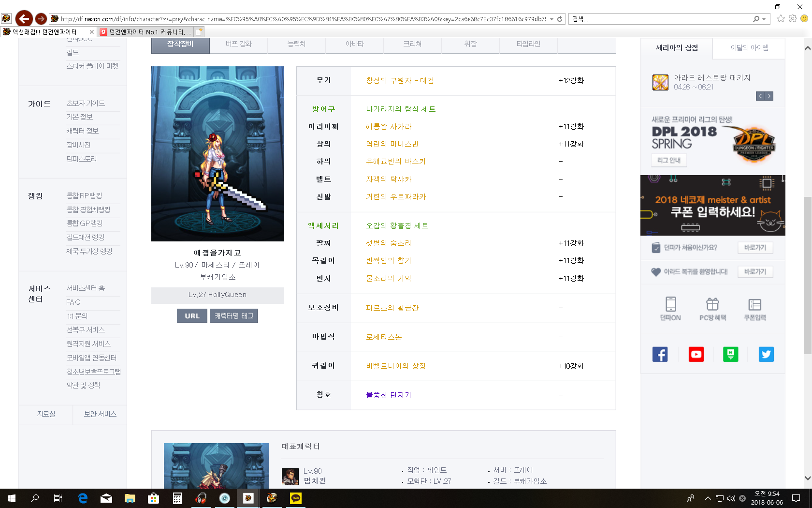
Task: Open the action center notification icon
Action: pos(796,498)
